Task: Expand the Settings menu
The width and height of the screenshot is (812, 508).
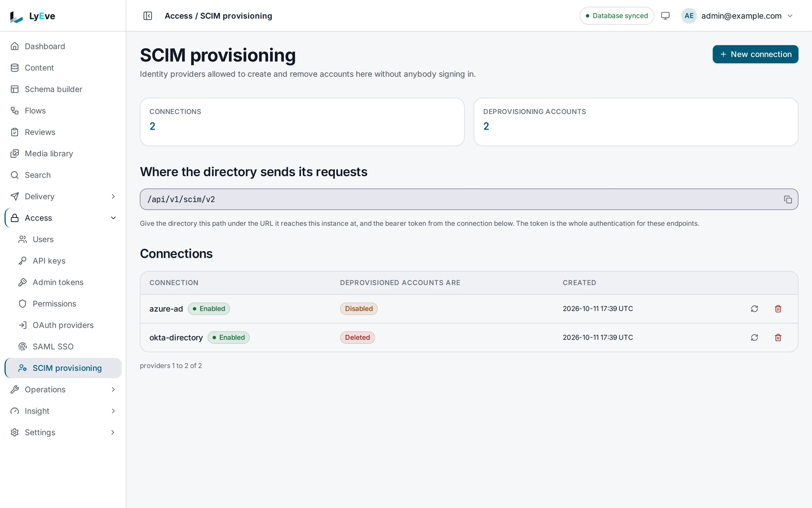Action: coord(63,432)
